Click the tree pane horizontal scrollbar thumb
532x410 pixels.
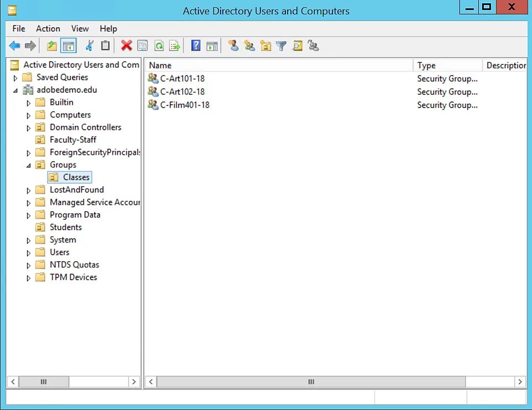point(44,382)
